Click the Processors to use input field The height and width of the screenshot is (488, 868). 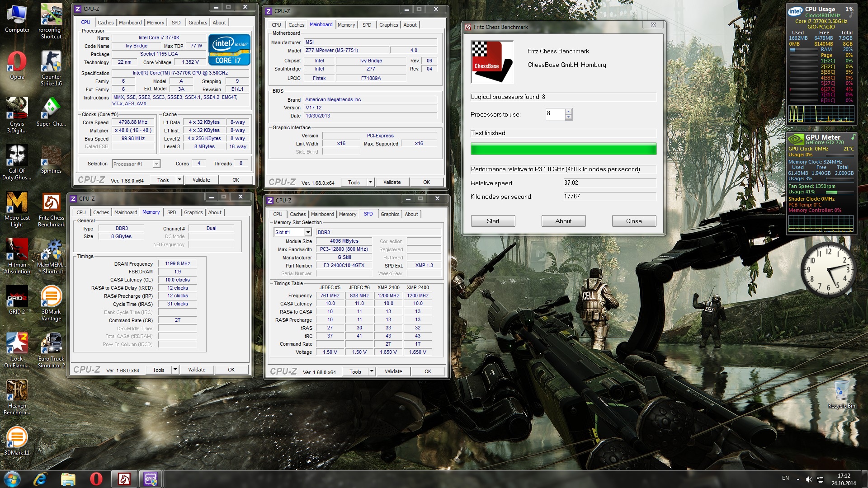555,114
